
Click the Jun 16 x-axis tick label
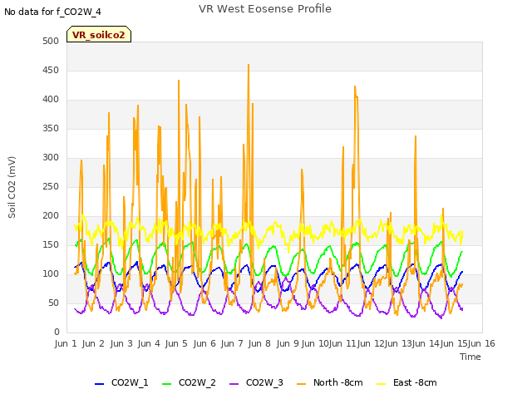click(x=481, y=343)
